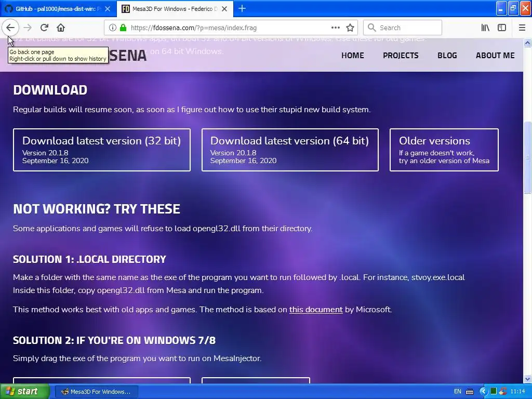Show site information icon in address bar
Image resolution: width=532 pixels, height=399 pixels.
(113, 28)
